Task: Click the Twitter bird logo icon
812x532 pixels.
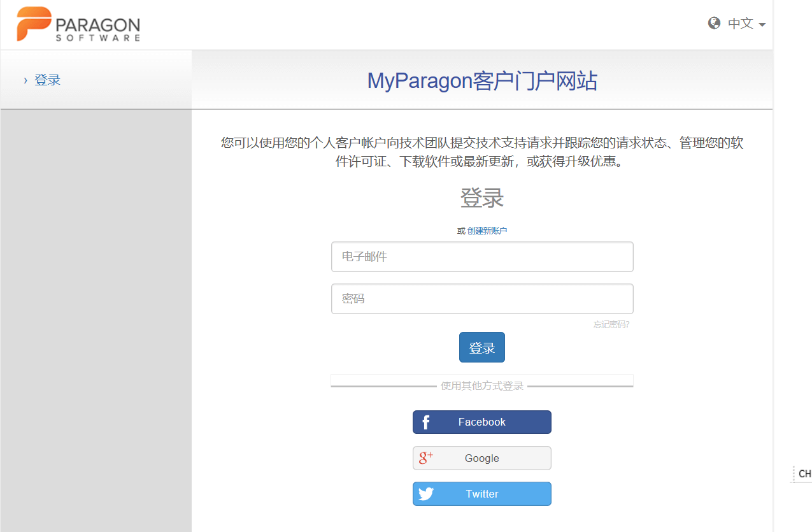Action: pyautogui.click(x=426, y=494)
